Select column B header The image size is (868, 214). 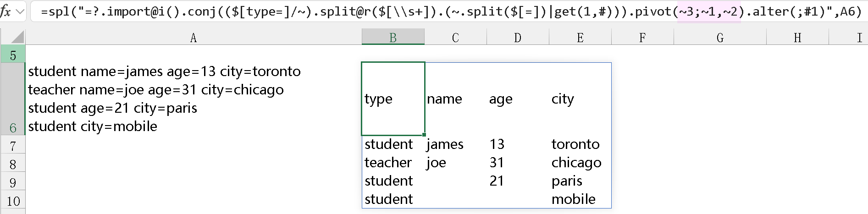393,38
